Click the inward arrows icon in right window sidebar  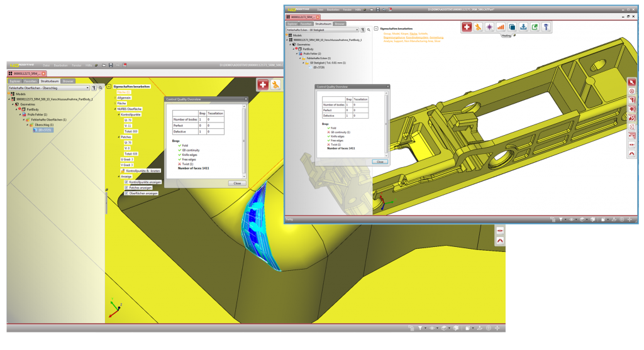click(x=631, y=145)
